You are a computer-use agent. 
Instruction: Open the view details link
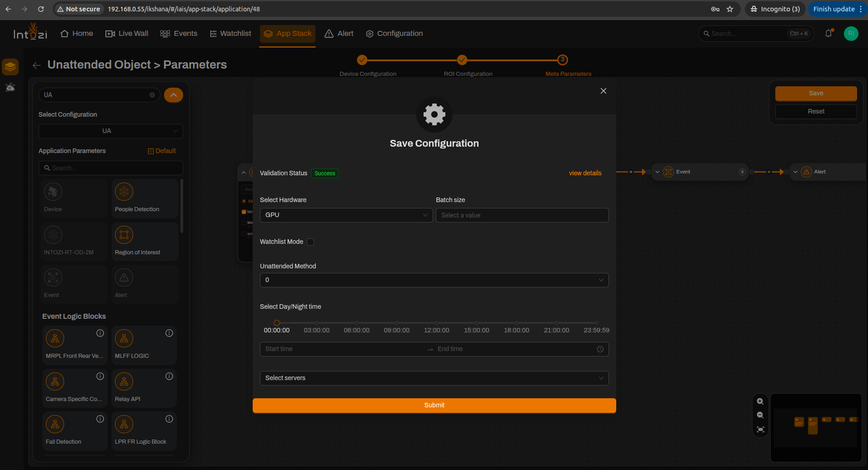(585, 173)
